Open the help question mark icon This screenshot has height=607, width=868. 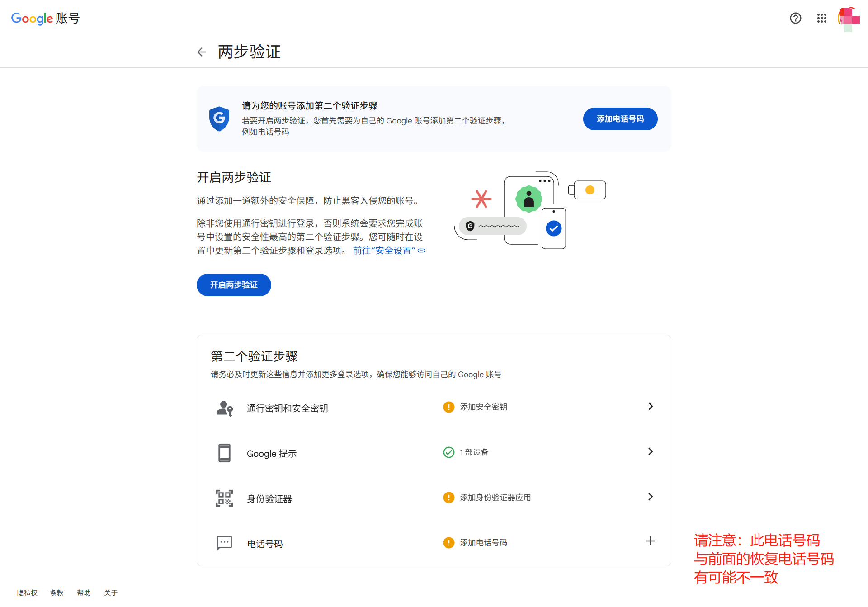(795, 18)
